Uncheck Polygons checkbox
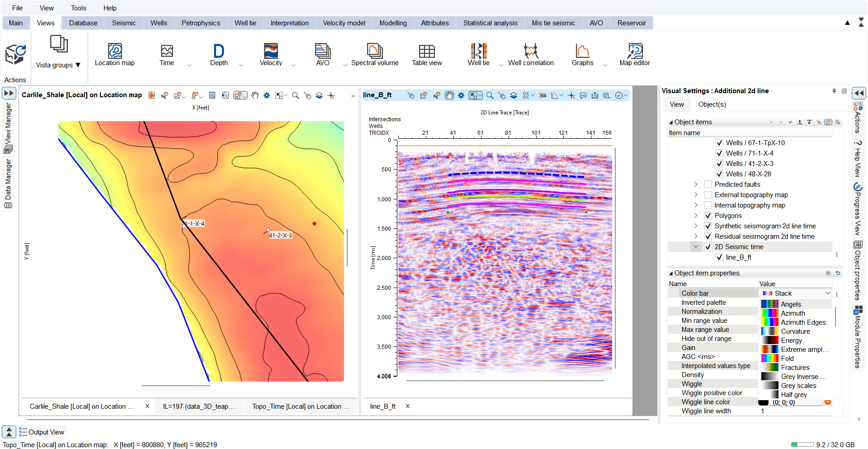Viewport: 868px width, 449px height. 708,216
